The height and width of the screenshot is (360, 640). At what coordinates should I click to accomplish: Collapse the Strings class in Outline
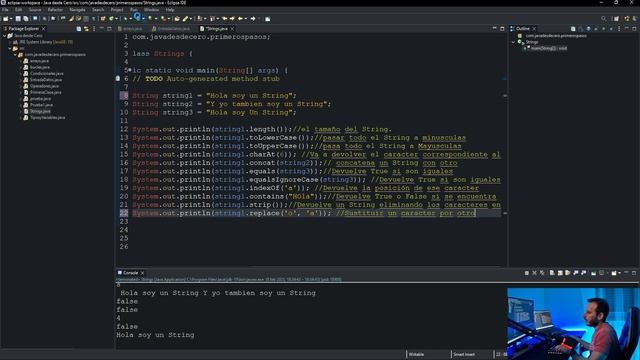513,42
